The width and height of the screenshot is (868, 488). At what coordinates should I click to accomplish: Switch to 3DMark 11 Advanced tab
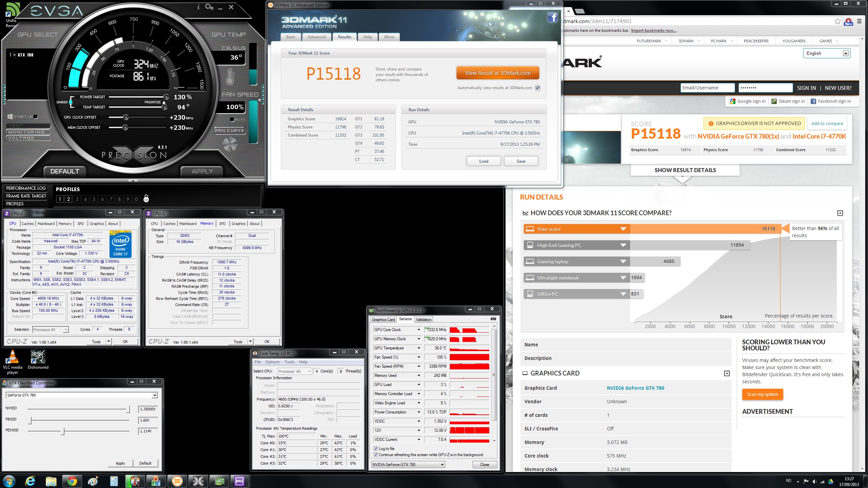tap(316, 37)
